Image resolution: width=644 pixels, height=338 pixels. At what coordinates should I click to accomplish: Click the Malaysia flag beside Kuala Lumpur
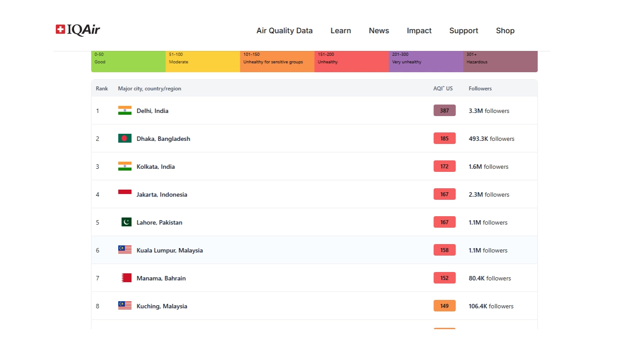[x=125, y=250]
